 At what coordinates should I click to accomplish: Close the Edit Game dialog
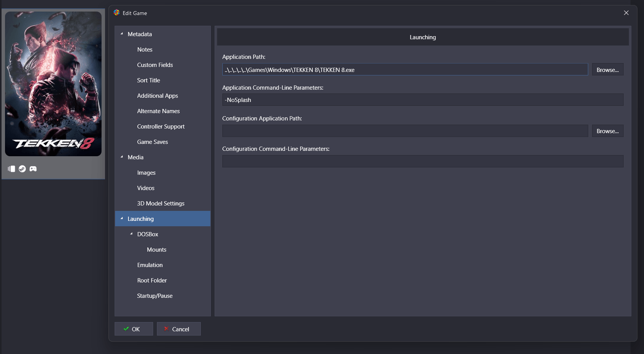626,13
